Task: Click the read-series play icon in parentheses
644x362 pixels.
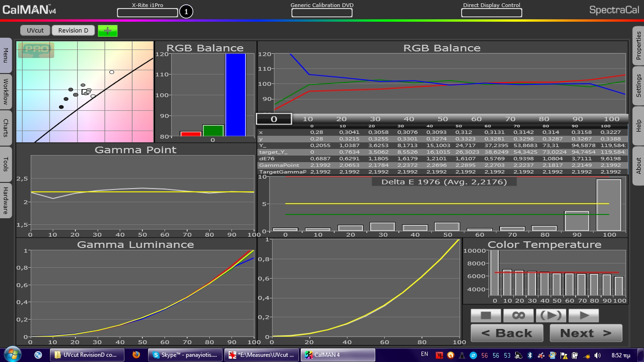Action: 551,315
